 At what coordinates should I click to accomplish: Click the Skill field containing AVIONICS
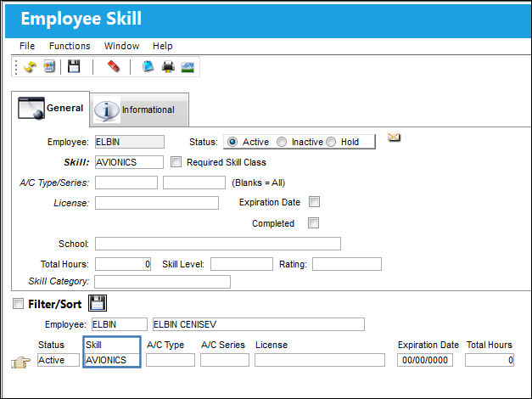pyautogui.click(x=129, y=162)
